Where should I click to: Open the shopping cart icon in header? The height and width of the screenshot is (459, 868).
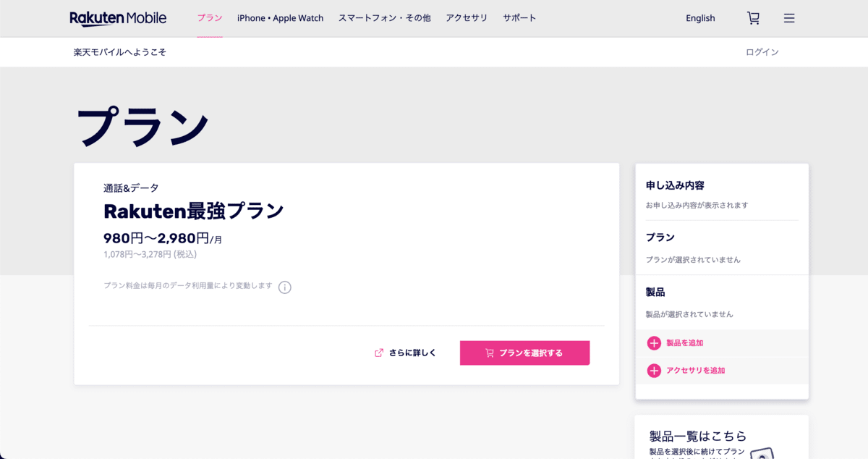tap(753, 18)
